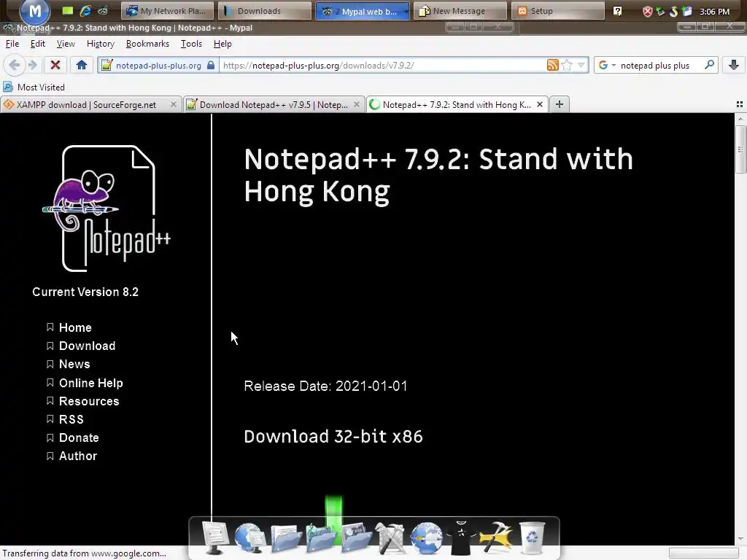Screen dimensions: 747x560
Task: Go to the browser home page
Action: click(x=82, y=65)
